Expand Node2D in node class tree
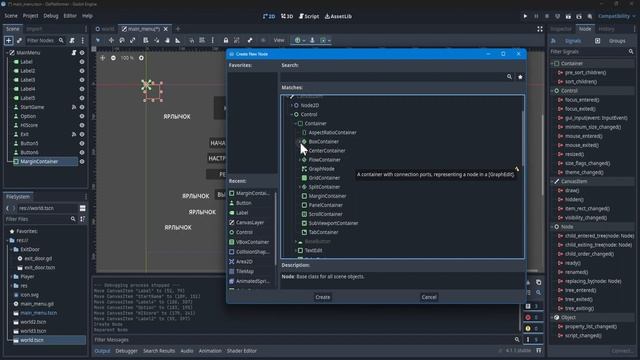The width and height of the screenshot is (640, 360). click(x=291, y=105)
